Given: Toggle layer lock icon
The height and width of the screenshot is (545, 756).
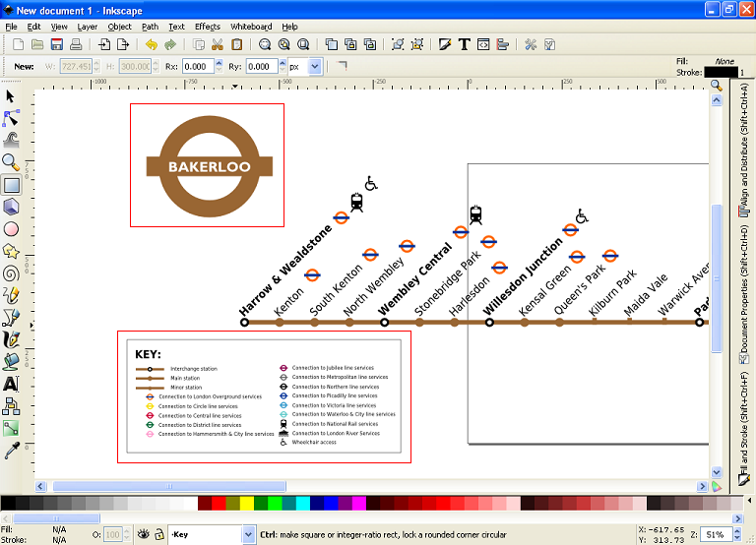Looking at the screenshot, I should click(159, 534).
